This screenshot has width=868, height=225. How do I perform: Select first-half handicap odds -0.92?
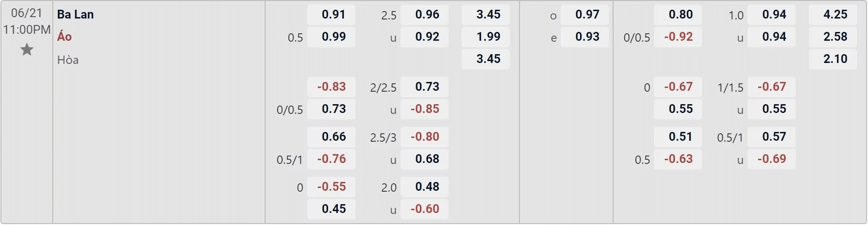tap(678, 37)
